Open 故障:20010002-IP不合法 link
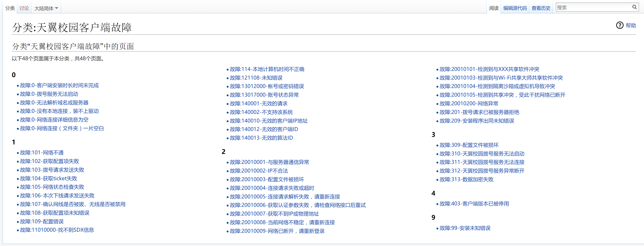Image resolution: width=644 pixels, height=246 pixels. (259, 171)
